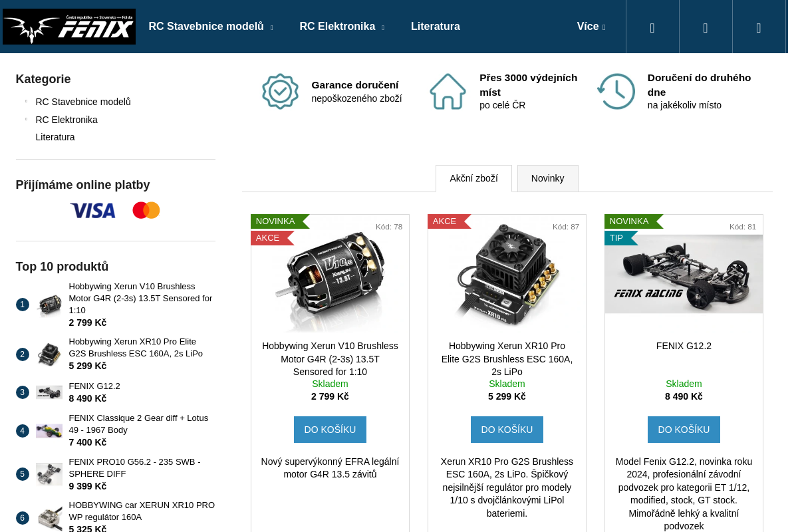
Task: Switch to the Akční zboží tab
Action: point(473,178)
